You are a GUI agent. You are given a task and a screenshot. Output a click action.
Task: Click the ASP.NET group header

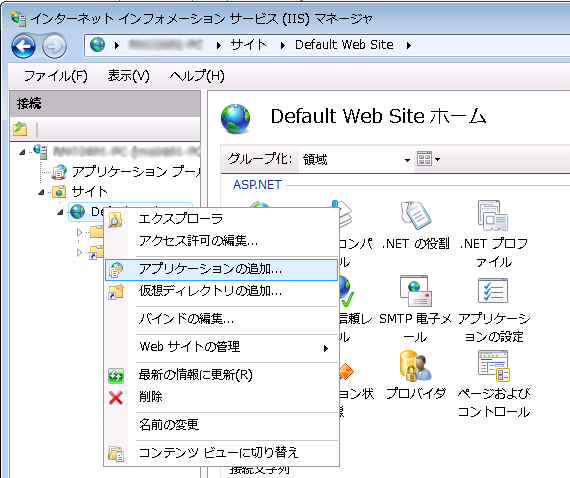pyautogui.click(x=257, y=185)
